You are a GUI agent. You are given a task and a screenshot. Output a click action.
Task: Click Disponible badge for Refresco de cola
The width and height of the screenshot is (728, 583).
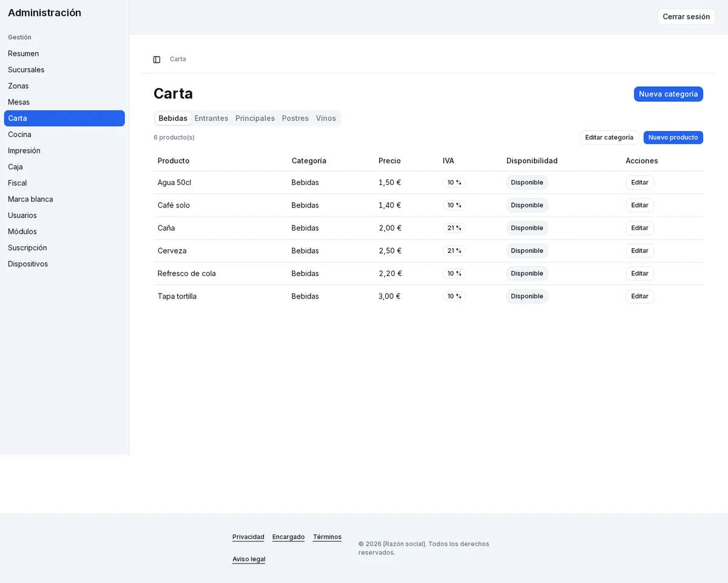click(527, 274)
